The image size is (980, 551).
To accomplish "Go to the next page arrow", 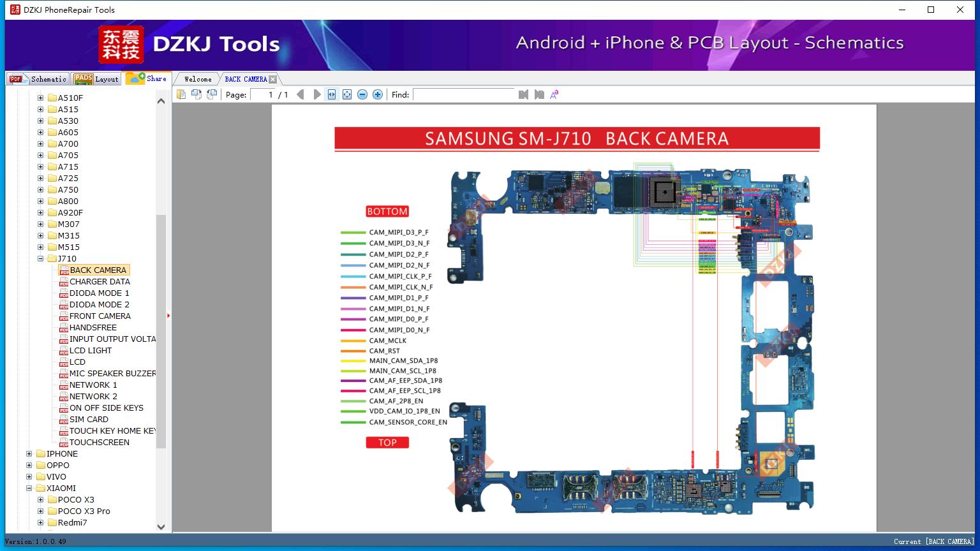I will 317,94.
